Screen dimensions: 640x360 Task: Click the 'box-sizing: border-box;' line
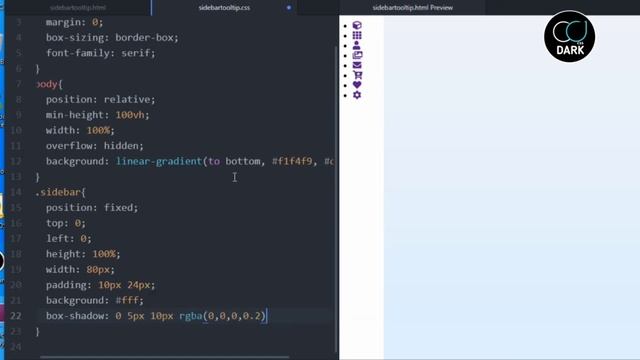tap(112, 38)
